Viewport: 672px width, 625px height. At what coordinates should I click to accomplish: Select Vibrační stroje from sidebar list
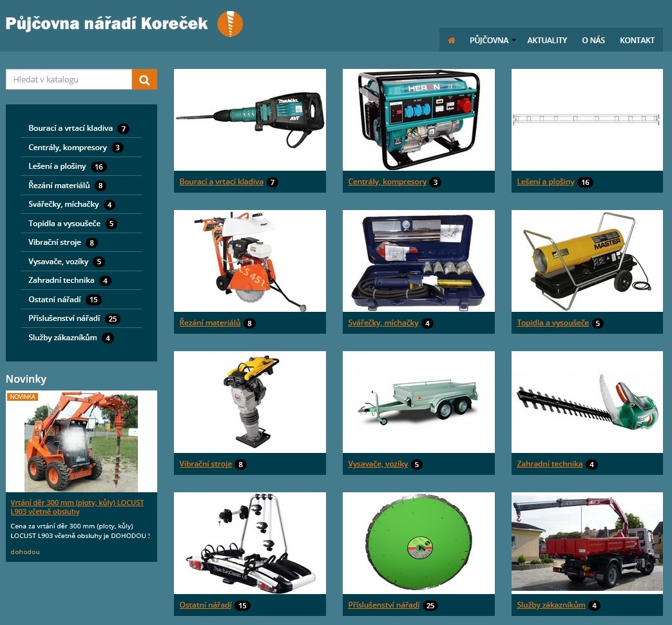pos(54,242)
